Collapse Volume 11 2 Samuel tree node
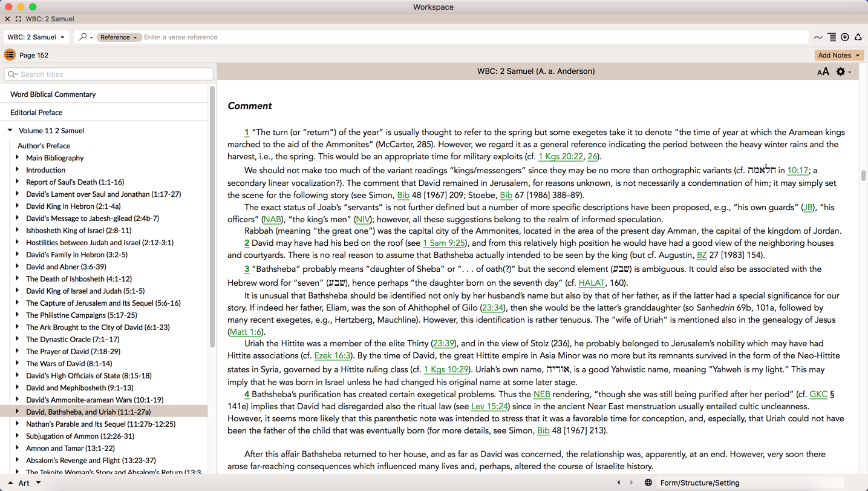868x491 pixels. click(x=10, y=130)
